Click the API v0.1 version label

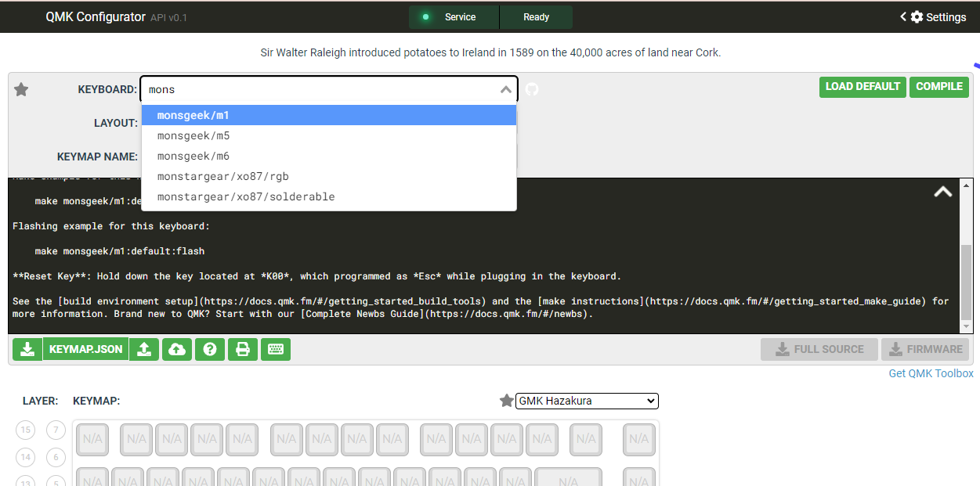coord(168,17)
